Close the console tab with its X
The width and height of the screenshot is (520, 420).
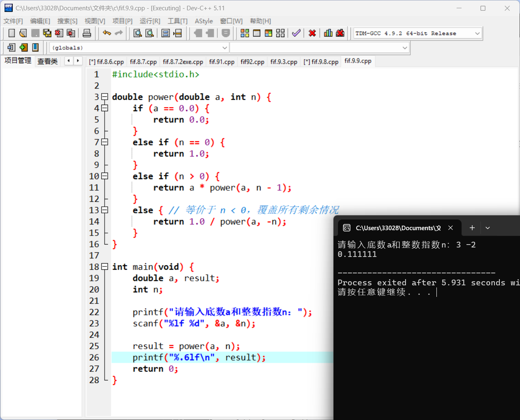click(450, 228)
